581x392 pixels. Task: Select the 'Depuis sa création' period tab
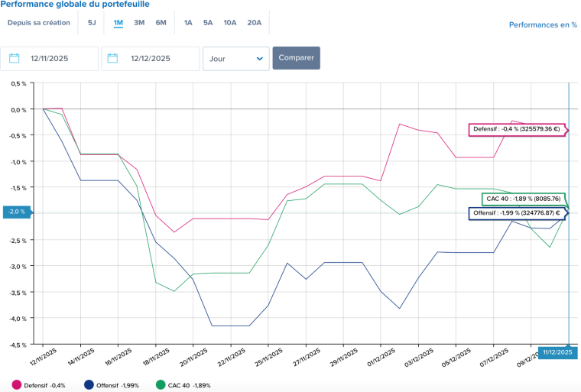[x=39, y=22]
